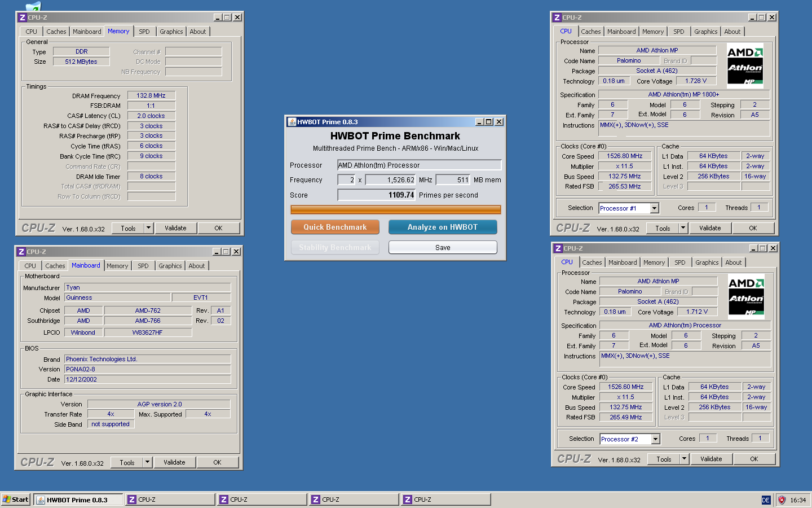The image size is (812, 508).
Task: Click the orange HWBOT benchmark progress bar
Action: click(395, 209)
